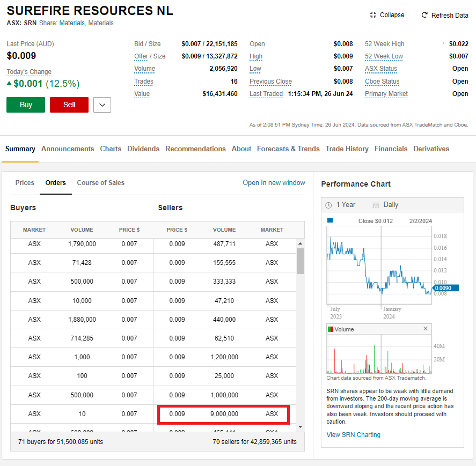Click the Performance Chart heading
Image resolution: width=476 pixels, height=466 pixels.
(x=356, y=184)
